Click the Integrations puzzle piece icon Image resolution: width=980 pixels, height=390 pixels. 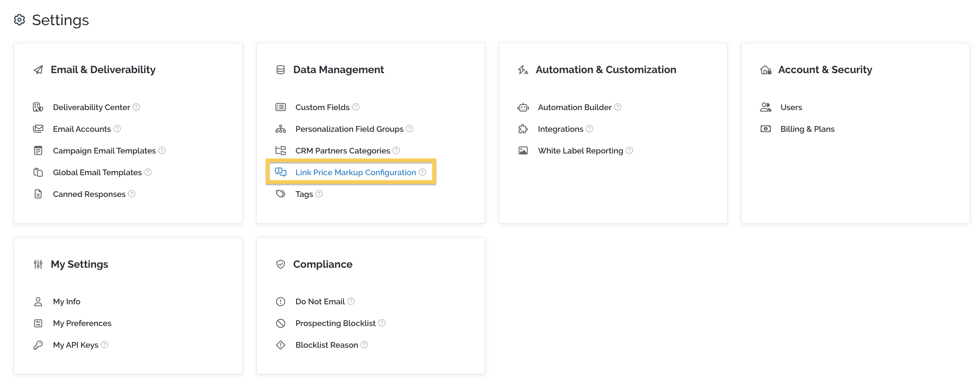coord(523,129)
